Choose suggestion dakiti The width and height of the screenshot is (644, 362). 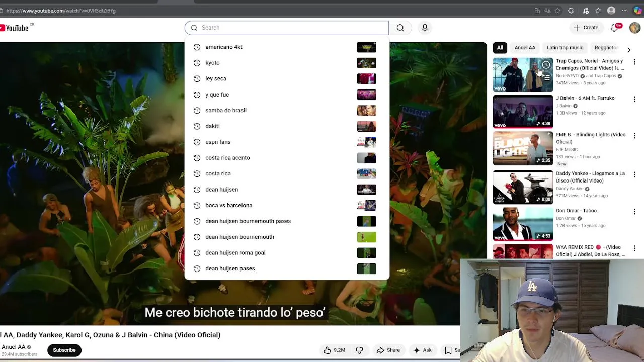[287, 126]
